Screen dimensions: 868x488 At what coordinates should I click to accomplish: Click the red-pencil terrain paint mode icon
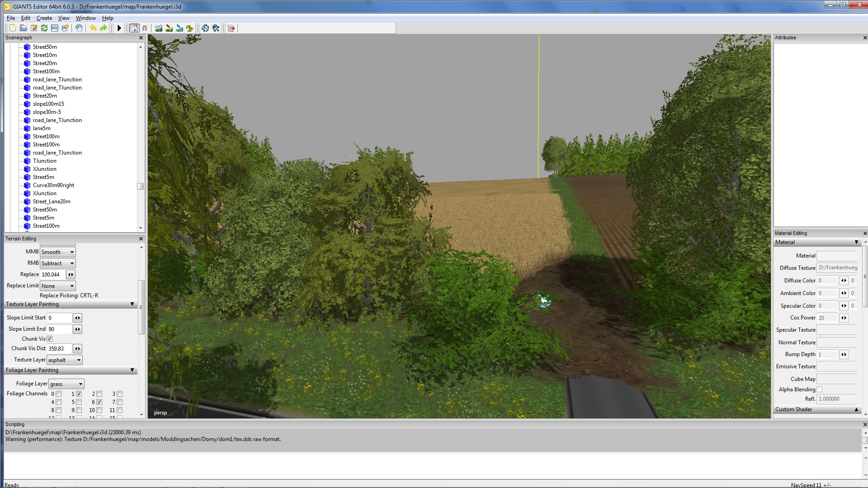[x=169, y=28]
